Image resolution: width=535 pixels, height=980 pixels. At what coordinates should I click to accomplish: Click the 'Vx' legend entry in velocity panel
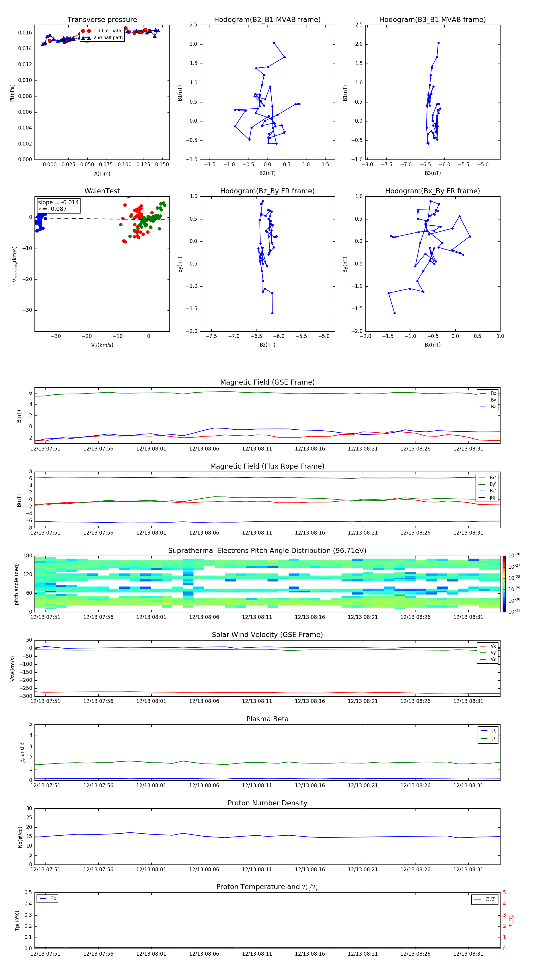point(488,646)
